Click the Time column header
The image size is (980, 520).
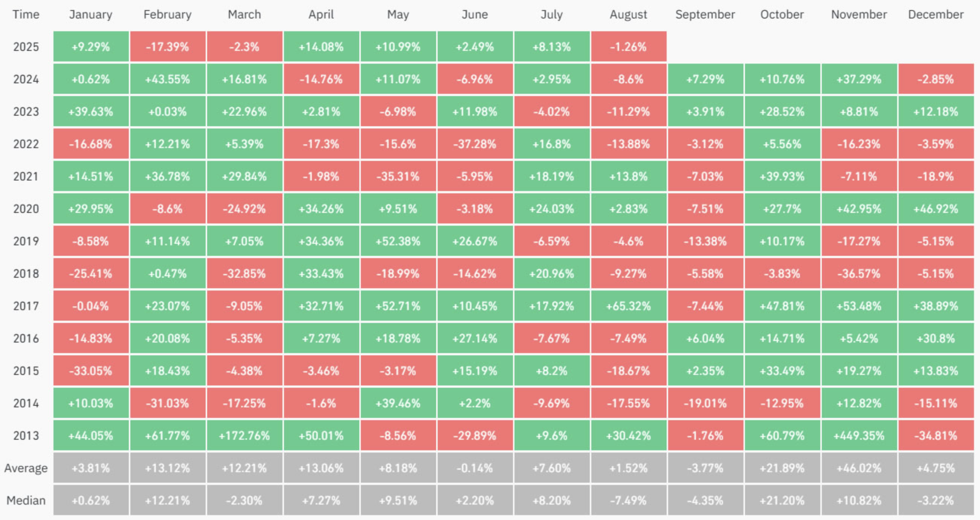pos(26,14)
